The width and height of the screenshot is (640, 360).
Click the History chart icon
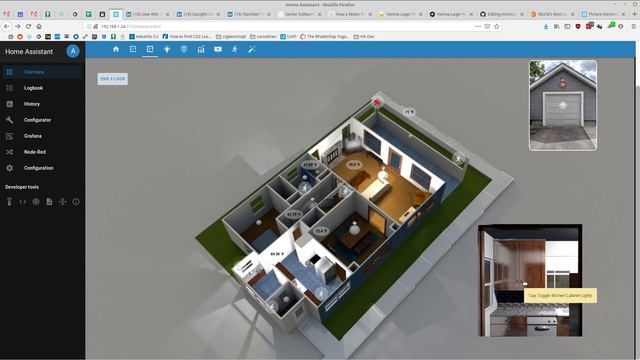[9, 104]
